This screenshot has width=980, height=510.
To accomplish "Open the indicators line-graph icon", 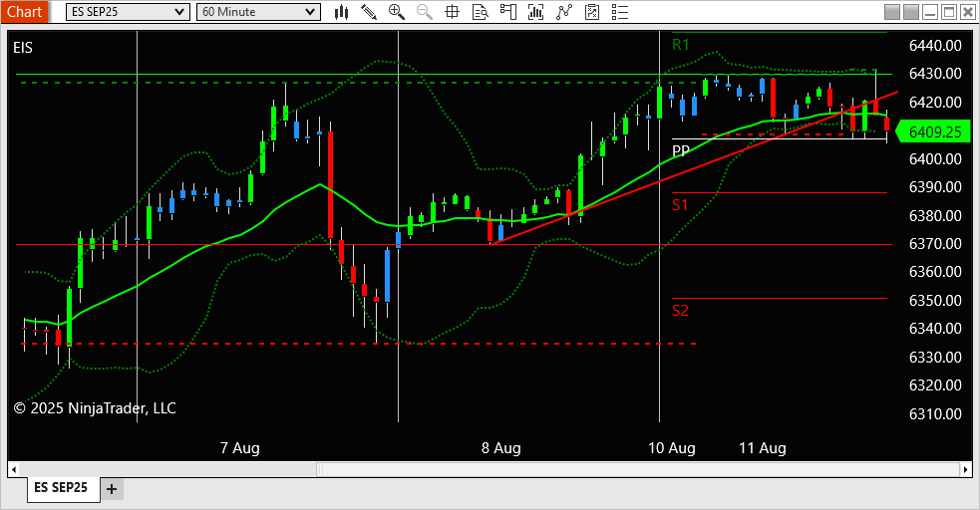I will 563,12.
